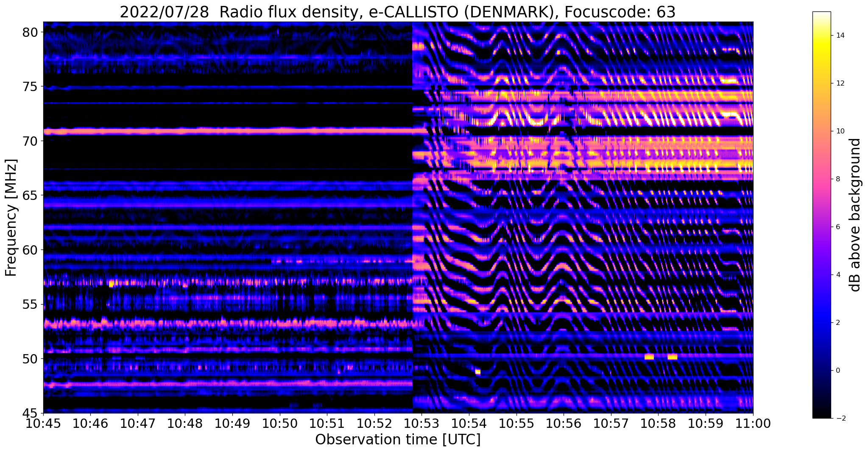Select the 10:46 time tick label
868x452 pixels.
point(90,424)
